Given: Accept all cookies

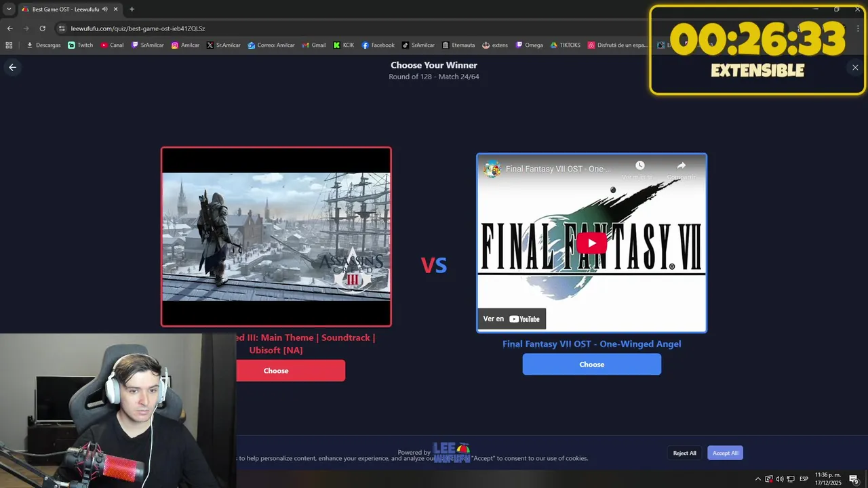Looking at the screenshot, I should coord(726,453).
